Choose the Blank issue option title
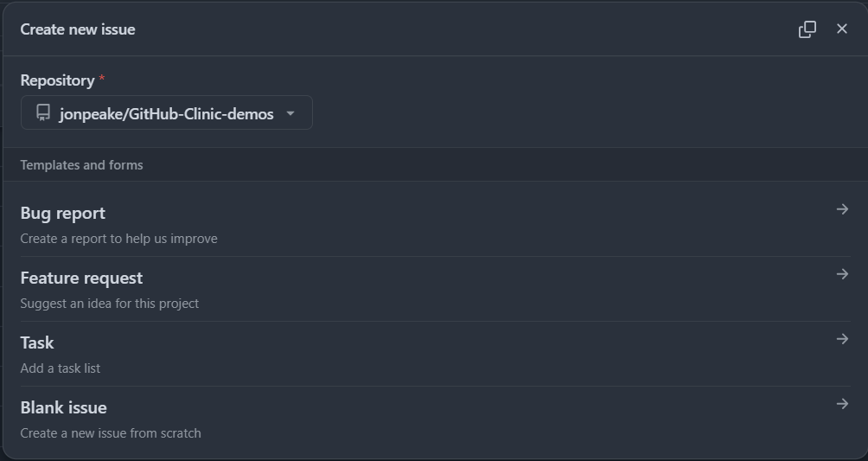Image resolution: width=868 pixels, height=461 pixels. point(64,408)
